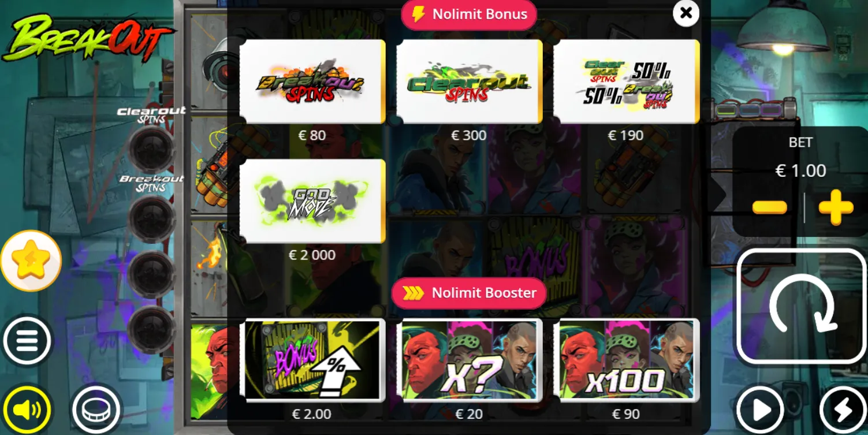Viewport: 868px width, 435px height.
Task: Close the Nolimit Bonus popup
Action: (686, 13)
